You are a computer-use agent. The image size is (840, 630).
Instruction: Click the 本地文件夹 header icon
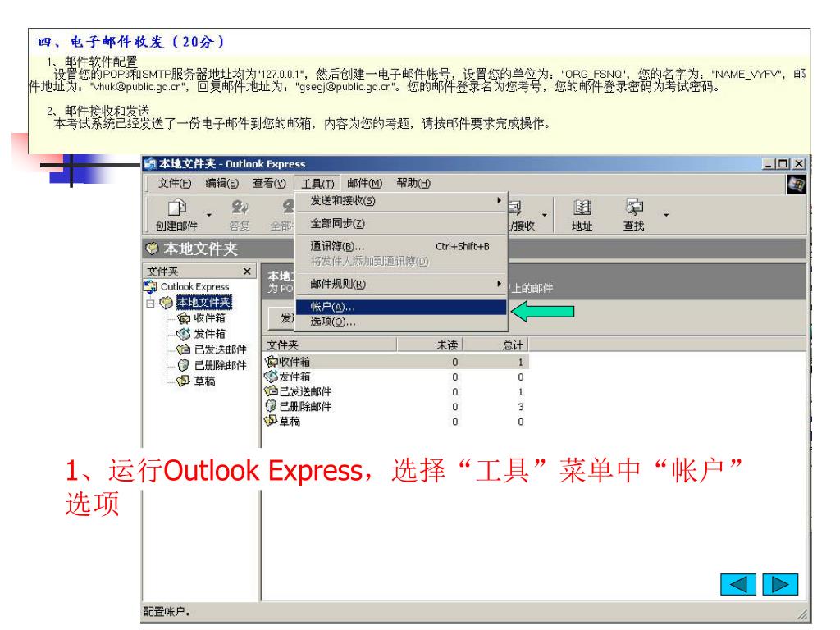(153, 249)
